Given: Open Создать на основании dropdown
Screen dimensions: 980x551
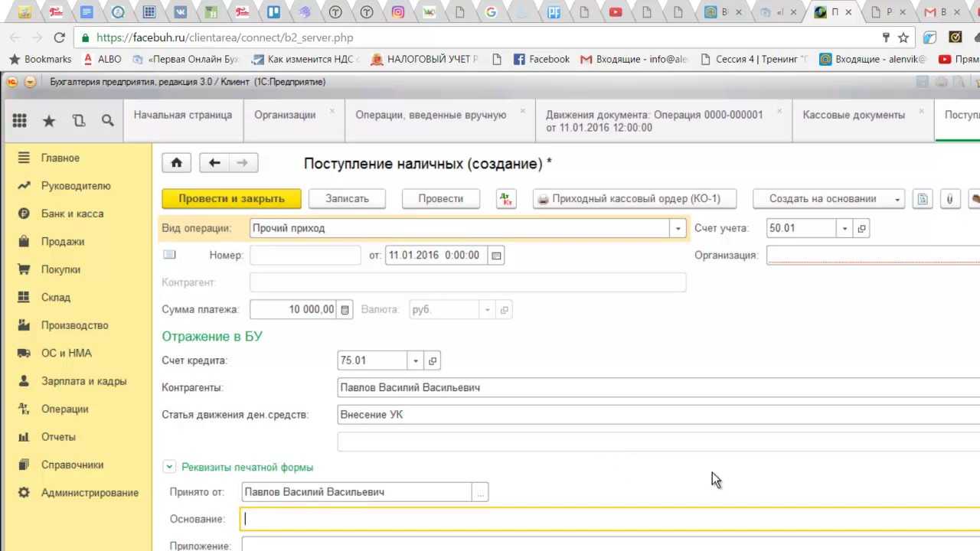Looking at the screenshot, I should click(828, 199).
